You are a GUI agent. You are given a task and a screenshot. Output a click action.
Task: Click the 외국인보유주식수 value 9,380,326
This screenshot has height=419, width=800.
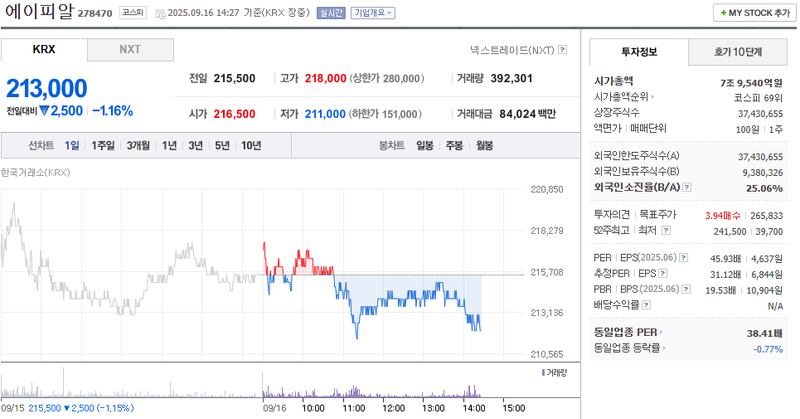coord(762,173)
